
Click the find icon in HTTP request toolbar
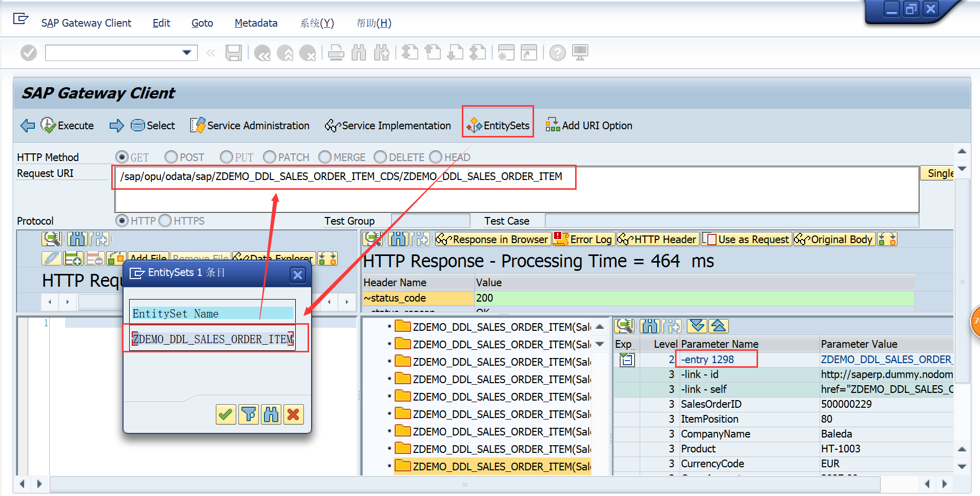click(x=77, y=239)
